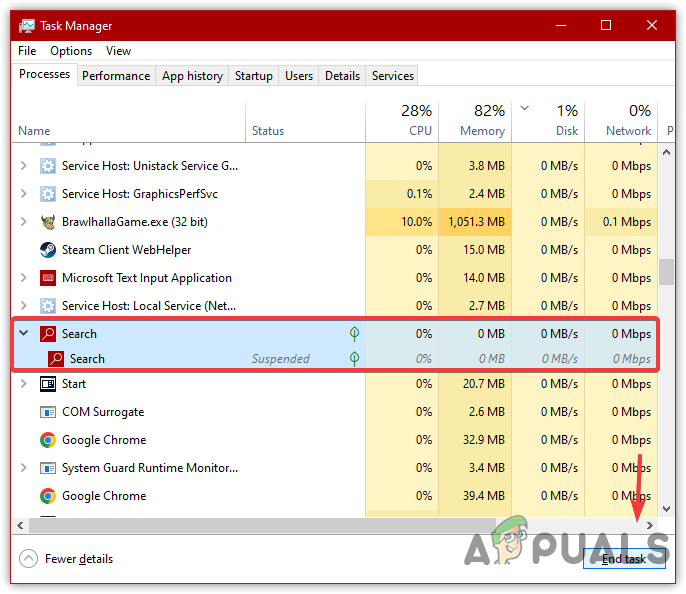Expand Service Host: Local Service group
Image resolution: width=686 pixels, height=594 pixels.
pyautogui.click(x=24, y=306)
